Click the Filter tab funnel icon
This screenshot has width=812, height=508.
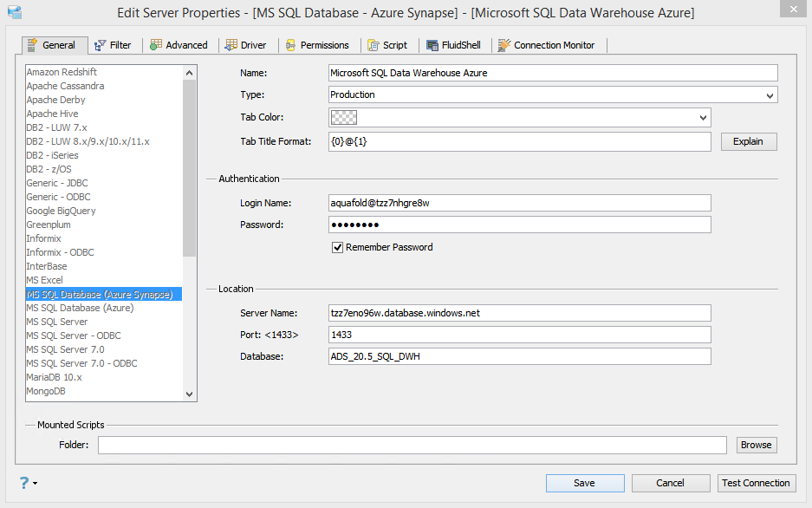pos(101,45)
